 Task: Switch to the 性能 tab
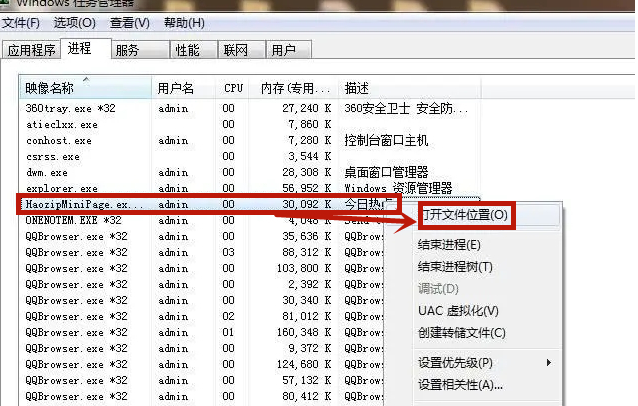pos(187,49)
